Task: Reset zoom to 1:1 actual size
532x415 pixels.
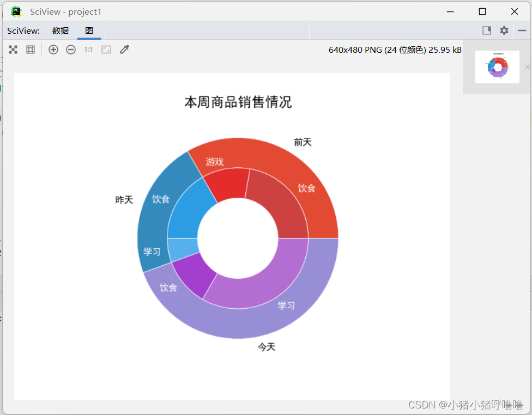Action: (x=88, y=50)
